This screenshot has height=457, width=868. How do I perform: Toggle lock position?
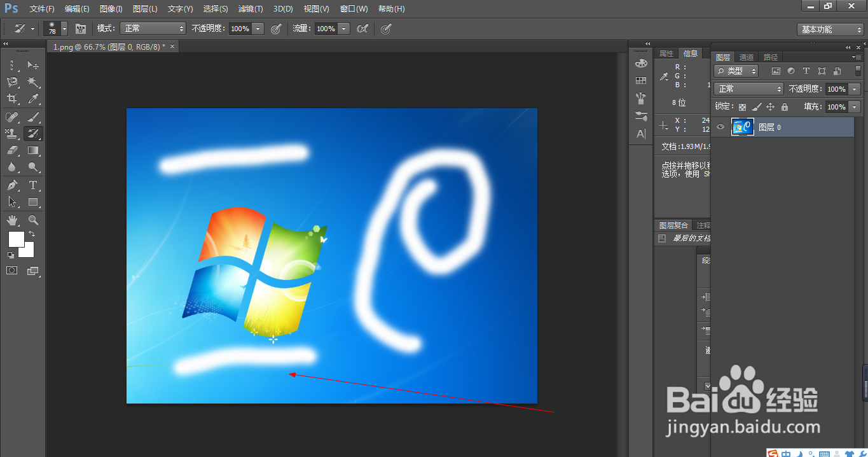point(770,107)
